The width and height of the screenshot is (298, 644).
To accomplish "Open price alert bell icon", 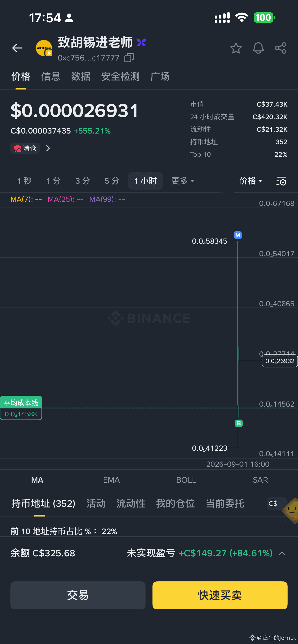I will click(x=258, y=48).
